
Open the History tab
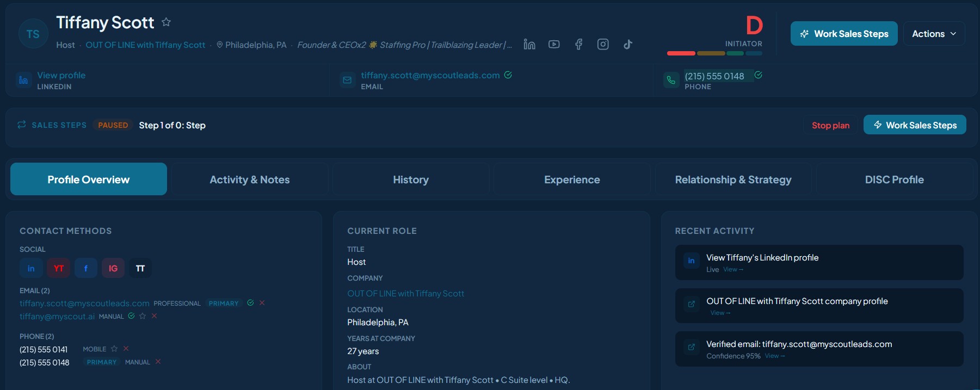tap(411, 179)
